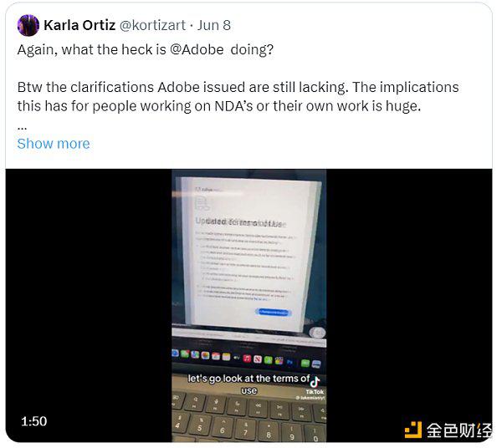The image size is (502, 448).
Task: Click the blue button in the Updated Terms dialog
Action: [x=273, y=313]
